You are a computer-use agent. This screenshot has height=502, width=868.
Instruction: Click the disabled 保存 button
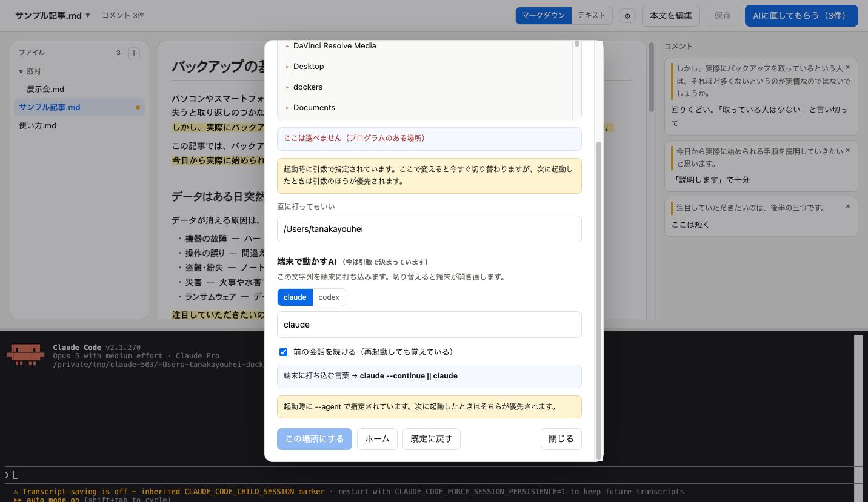click(x=723, y=16)
